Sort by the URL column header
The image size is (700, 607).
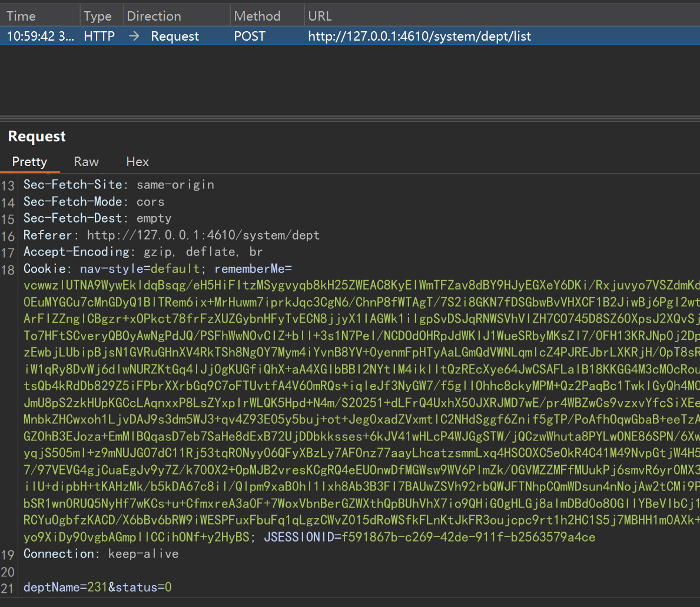[320, 16]
